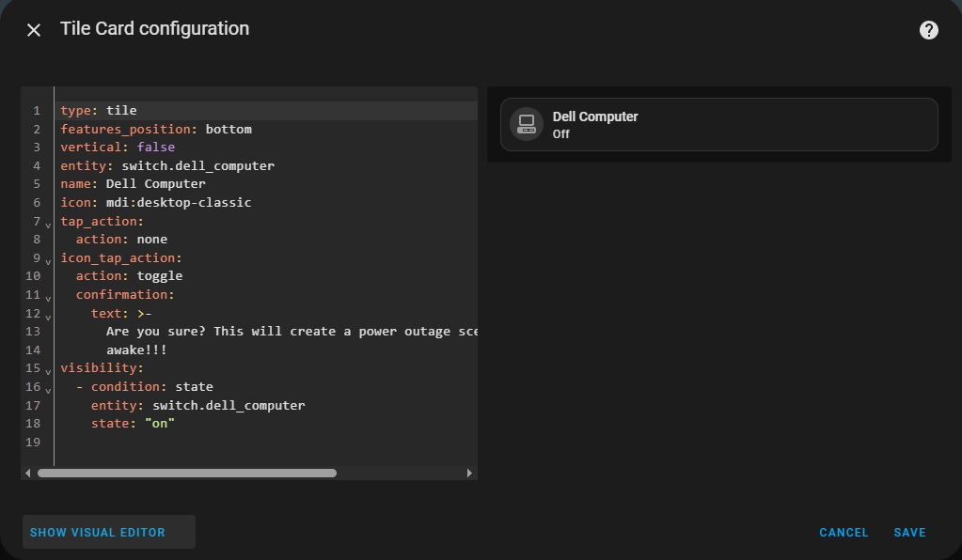
Task: Click the 'mdi:desktop-classic' icon value text
Action: [x=179, y=202]
